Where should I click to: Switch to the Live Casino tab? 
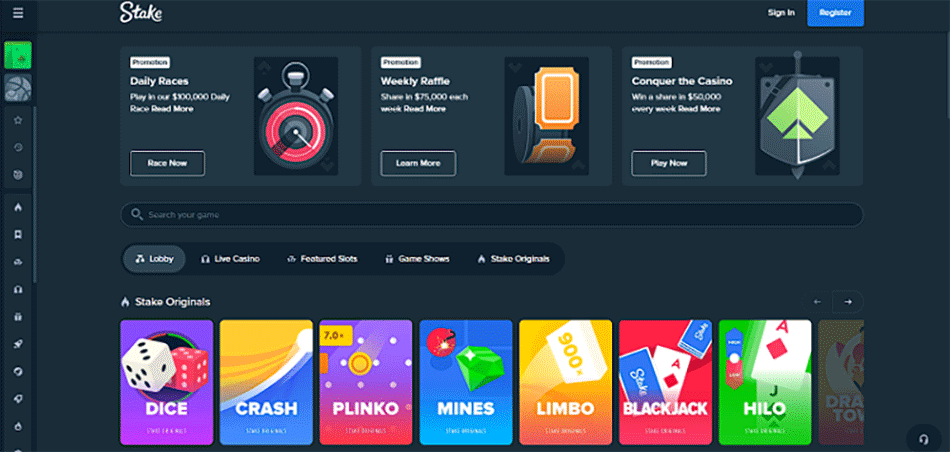pyautogui.click(x=230, y=259)
